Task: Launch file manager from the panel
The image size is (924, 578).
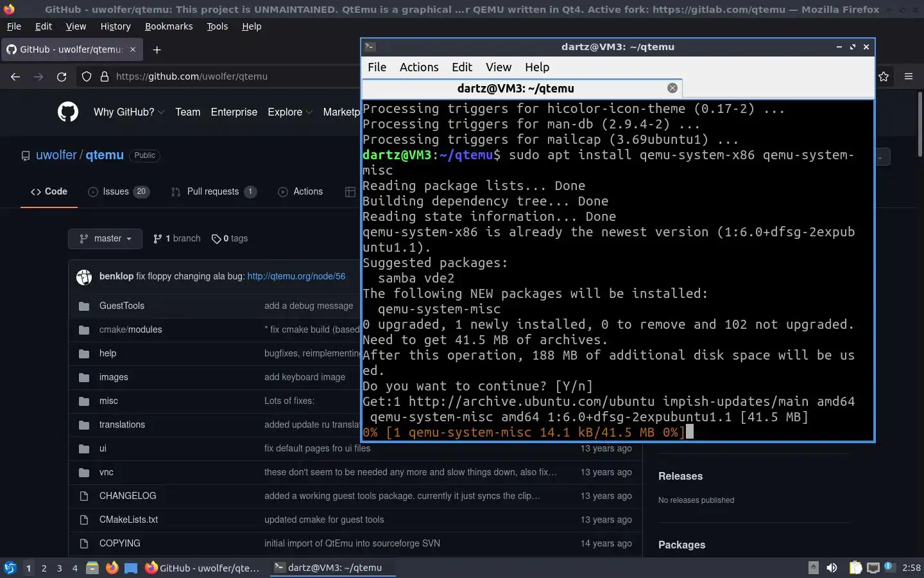Action: [x=92, y=568]
